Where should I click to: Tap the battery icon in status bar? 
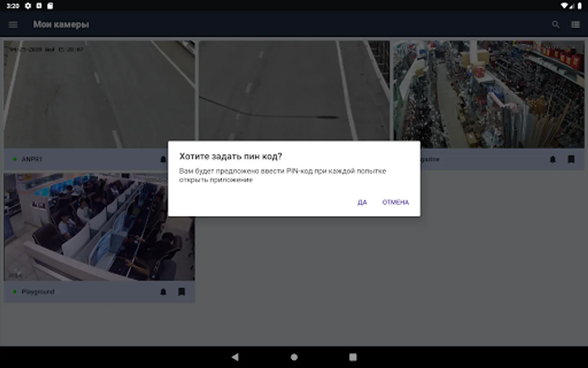pyautogui.click(x=579, y=6)
